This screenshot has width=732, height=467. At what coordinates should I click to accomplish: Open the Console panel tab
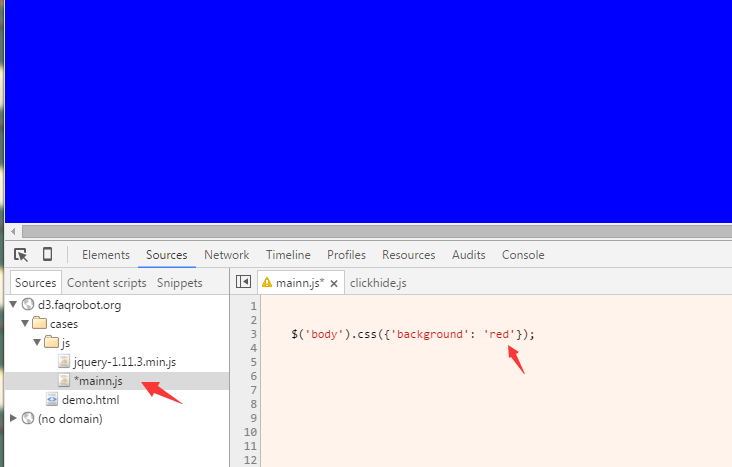pos(523,255)
